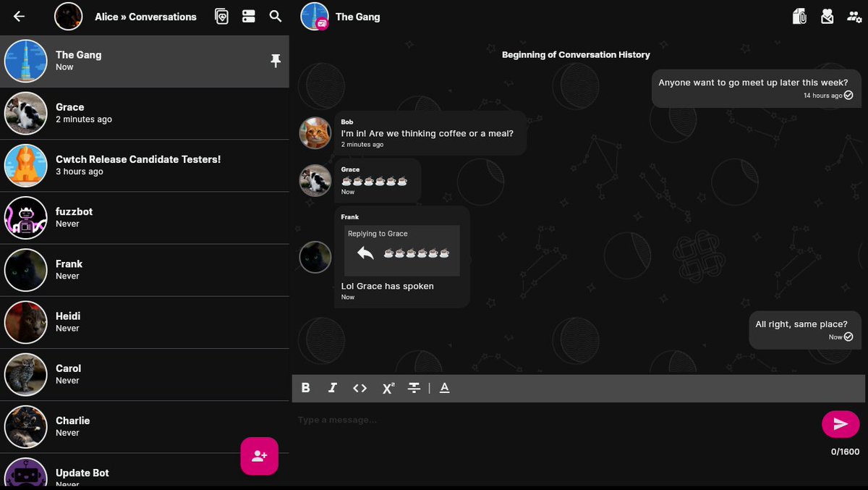
Task: Apply superscript formatting
Action: click(x=388, y=388)
